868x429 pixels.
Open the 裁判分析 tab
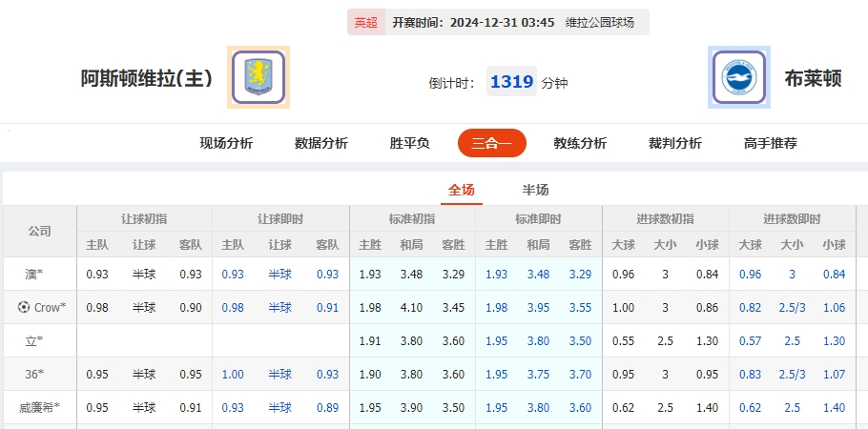tap(675, 143)
